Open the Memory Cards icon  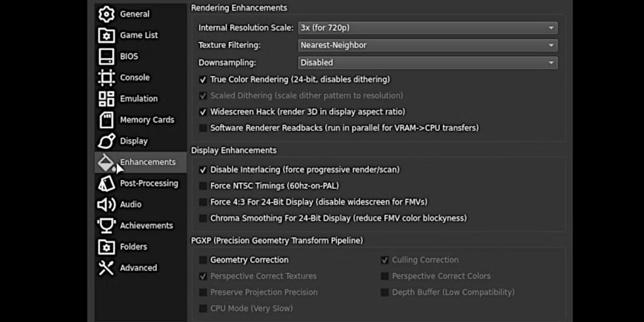106,120
